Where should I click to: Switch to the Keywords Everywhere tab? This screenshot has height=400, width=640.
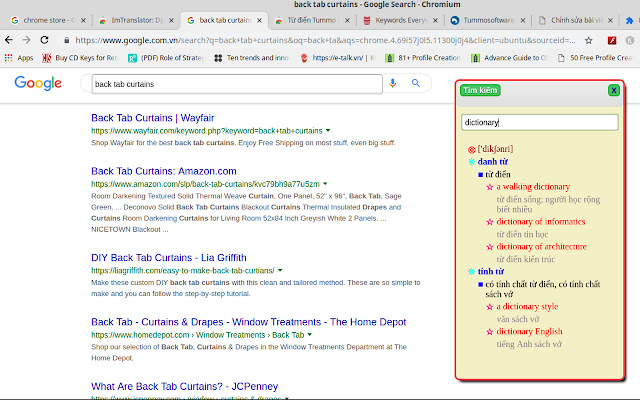click(401, 20)
